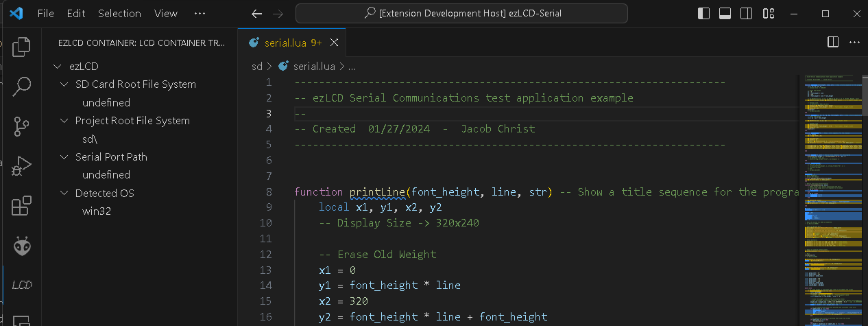Select the serial.lua editor tab
The height and width of the screenshot is (326, 868).
[x=293, y=43]
